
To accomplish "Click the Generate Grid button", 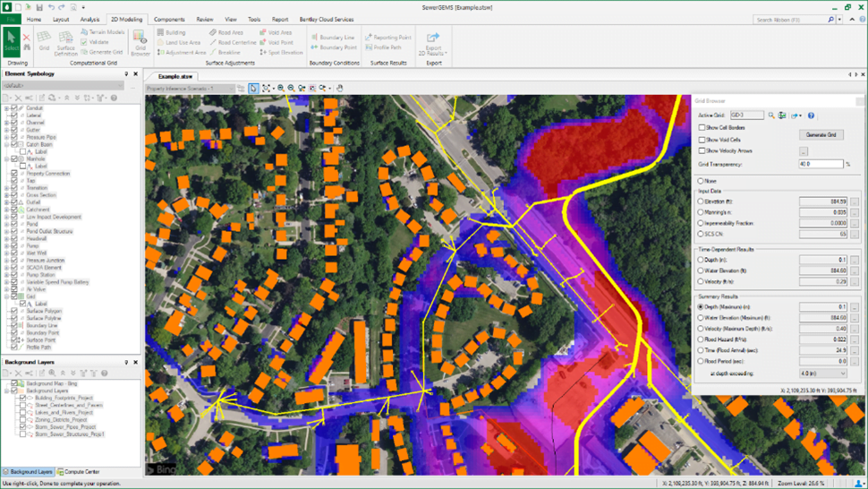I will pyautogui.click(x=821, y=134).
